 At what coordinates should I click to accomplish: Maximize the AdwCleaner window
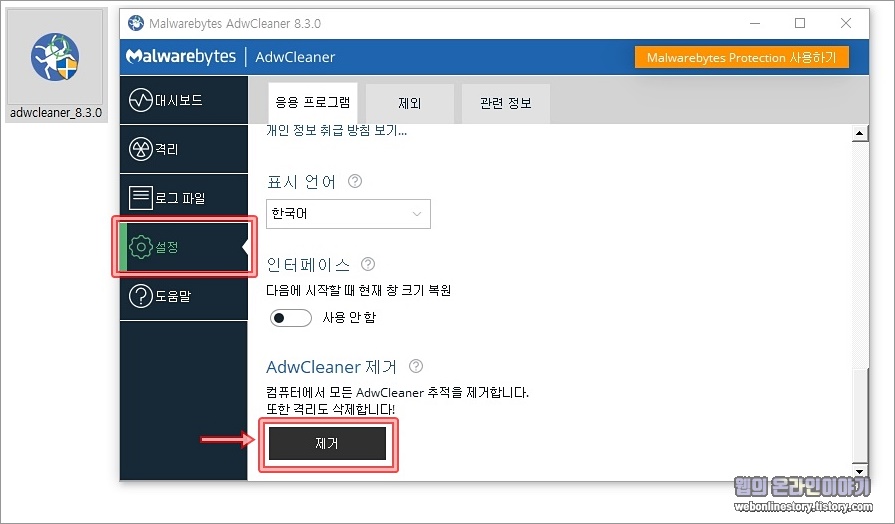[800, 23]
